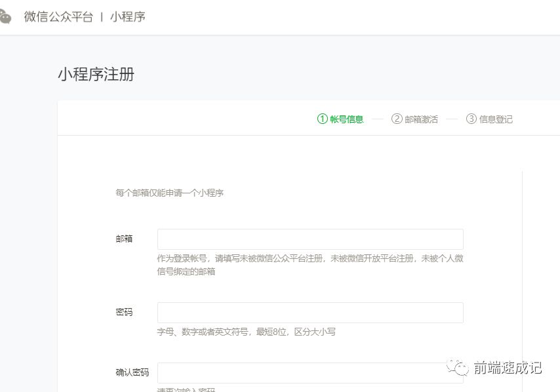Select step 2 邮箱激活
The image size is (560, 392).
414,119
